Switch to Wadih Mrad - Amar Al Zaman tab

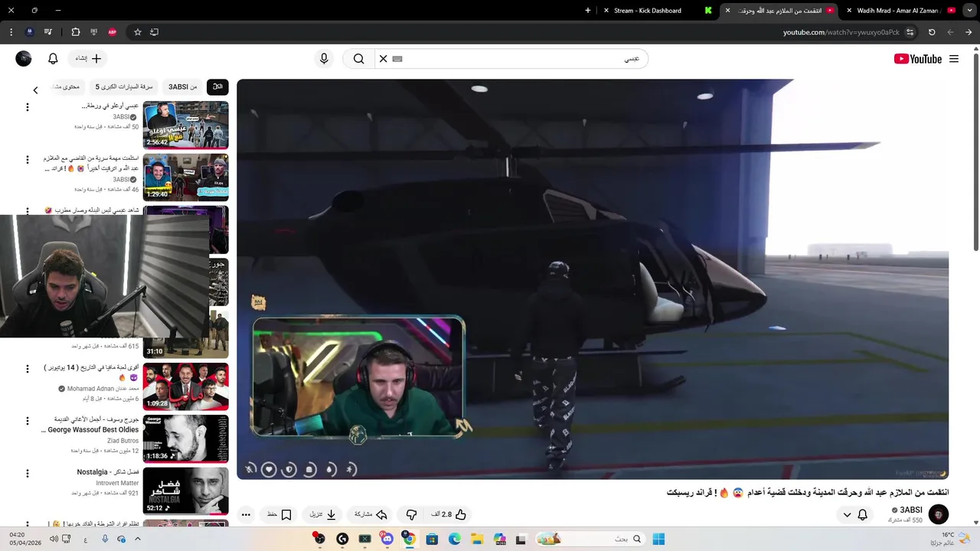(x=903, y=11)
